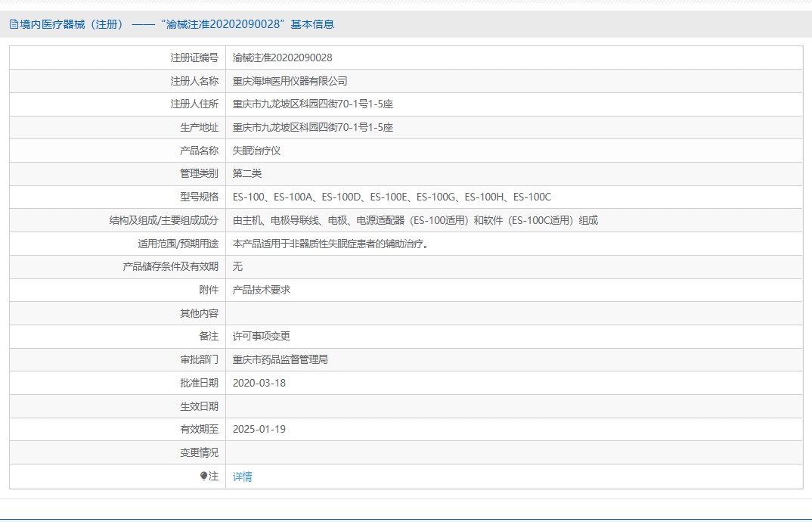Screen dimensions: 812x522
Task: Click the 管理类别 row label
Action: 200,174
